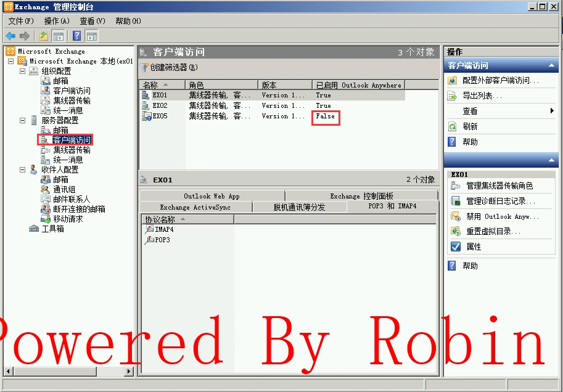Click the tree pane scroll right arrow
The width and height of the screenshot is (563, 392).
coord(129,371)
